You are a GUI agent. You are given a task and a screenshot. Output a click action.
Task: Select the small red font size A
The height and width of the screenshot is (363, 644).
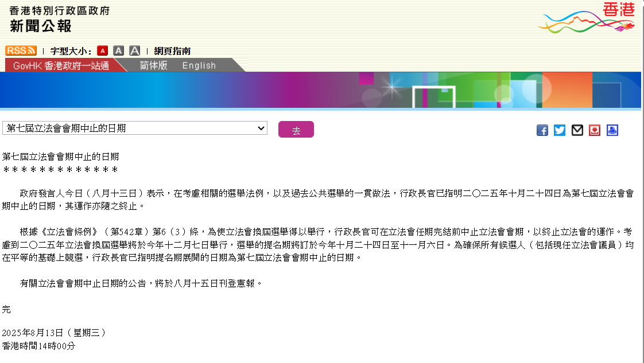coord(102,51)
